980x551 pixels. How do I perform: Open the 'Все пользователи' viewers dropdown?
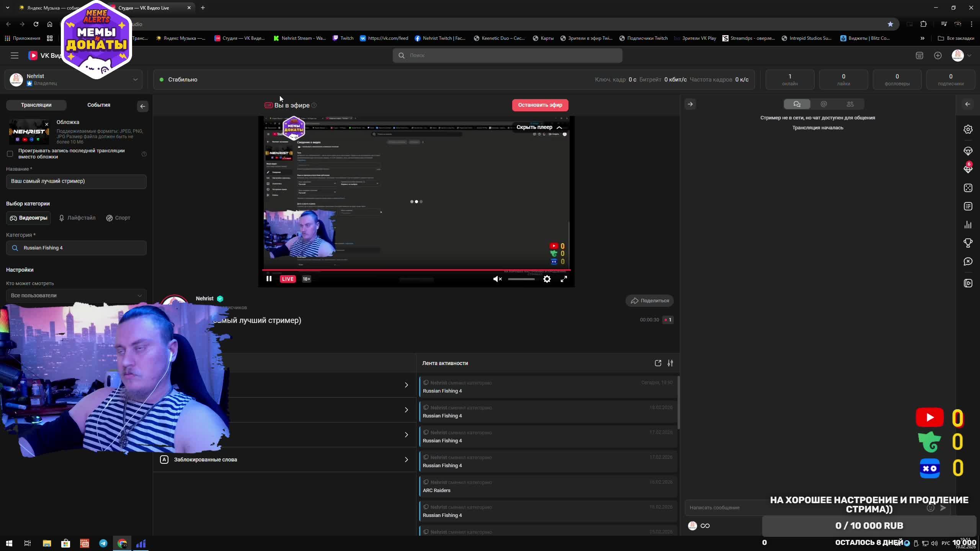(76, 295)
